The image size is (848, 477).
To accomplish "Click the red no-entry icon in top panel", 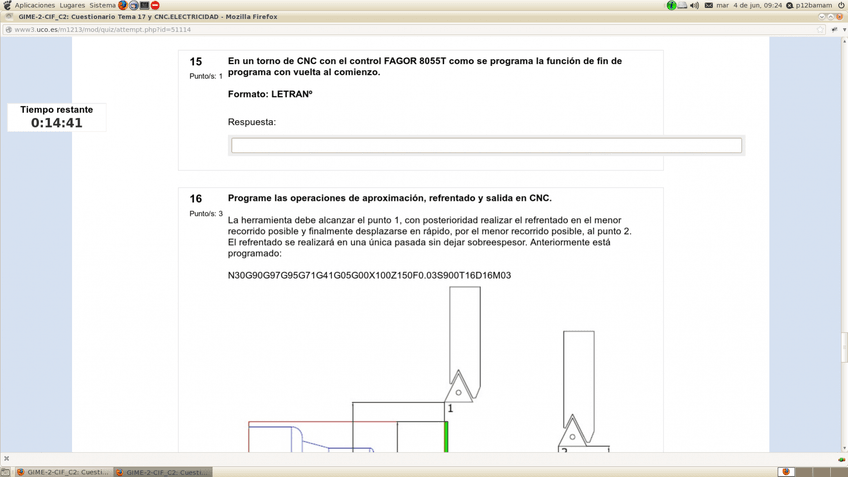I will coord(156,6).
